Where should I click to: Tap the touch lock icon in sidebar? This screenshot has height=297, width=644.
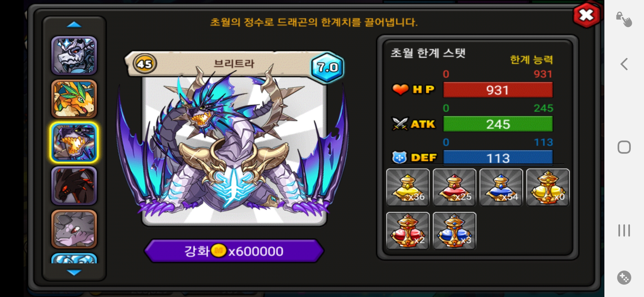point(624,19)
